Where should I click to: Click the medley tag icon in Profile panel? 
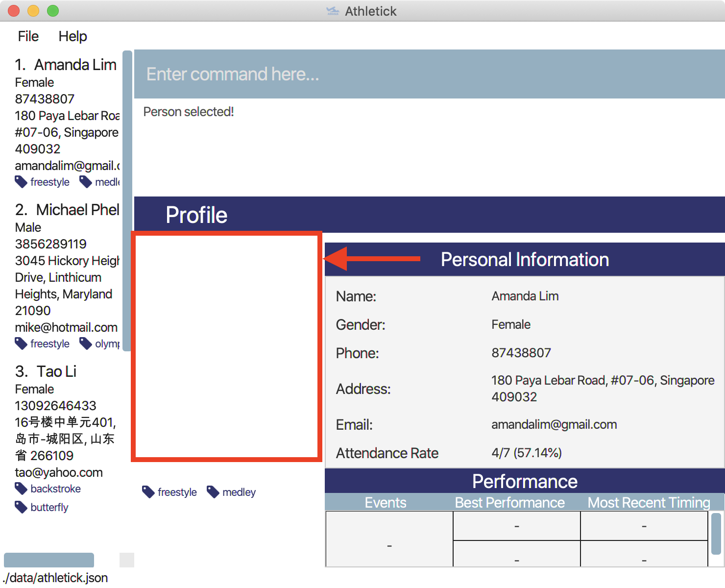tap(213, 492)
